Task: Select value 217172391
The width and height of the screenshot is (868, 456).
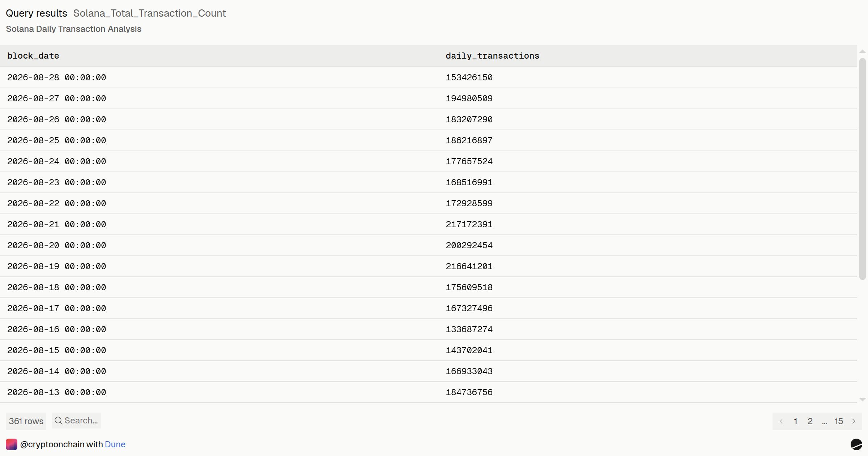Action: [x=469, y=224]
